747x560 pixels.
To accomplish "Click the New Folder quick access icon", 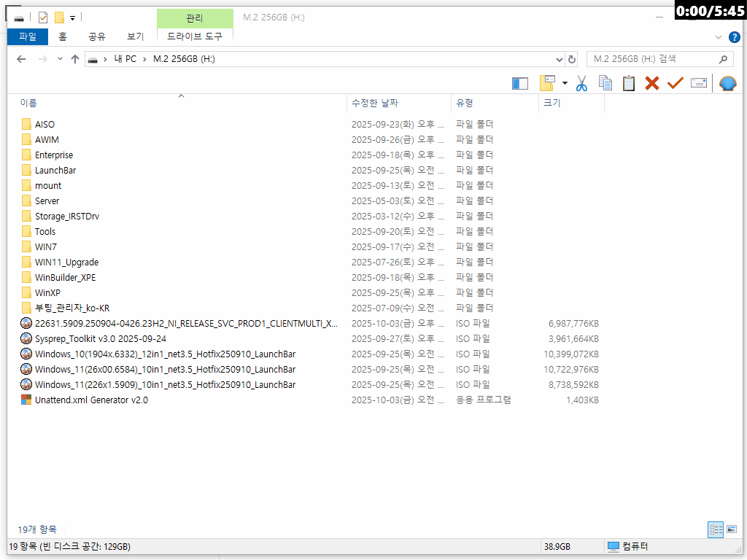I will click(x=59, y=18).
